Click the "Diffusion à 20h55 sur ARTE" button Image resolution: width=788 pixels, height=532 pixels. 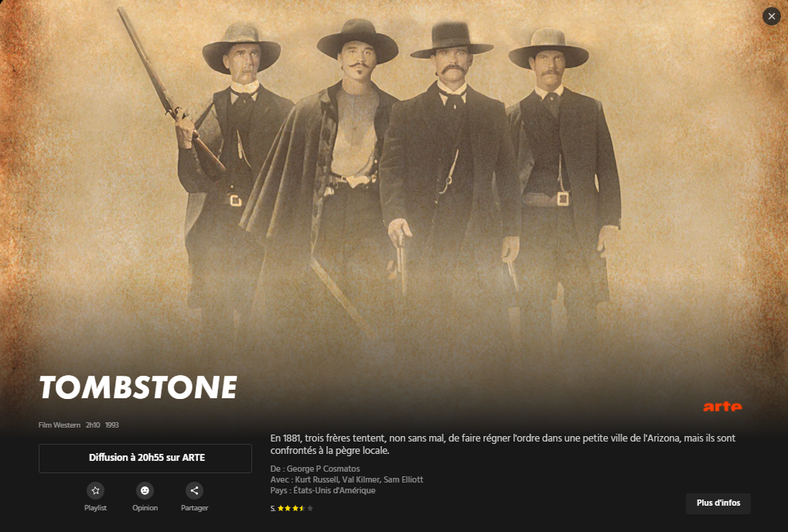coord(145,458)
